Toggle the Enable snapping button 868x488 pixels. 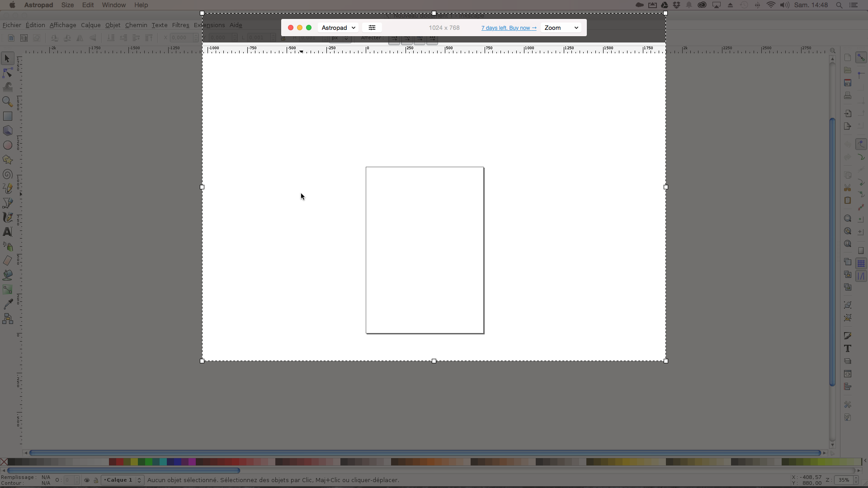tap(861, 57)
